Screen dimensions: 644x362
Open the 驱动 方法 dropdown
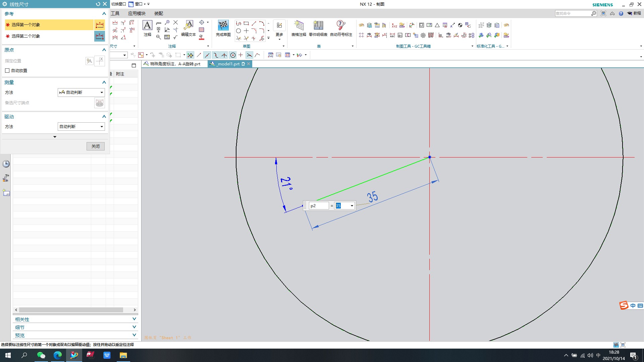(x=81, y=127)
